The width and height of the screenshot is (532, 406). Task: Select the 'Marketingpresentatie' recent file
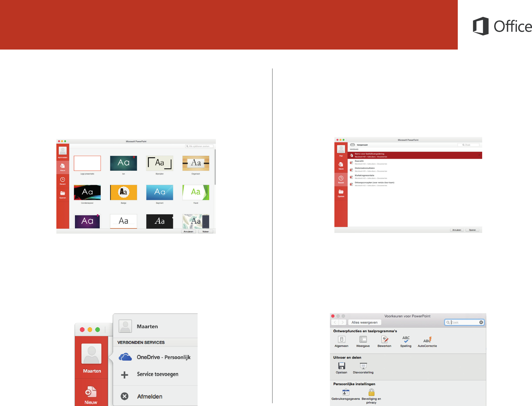tap(415, 177)
